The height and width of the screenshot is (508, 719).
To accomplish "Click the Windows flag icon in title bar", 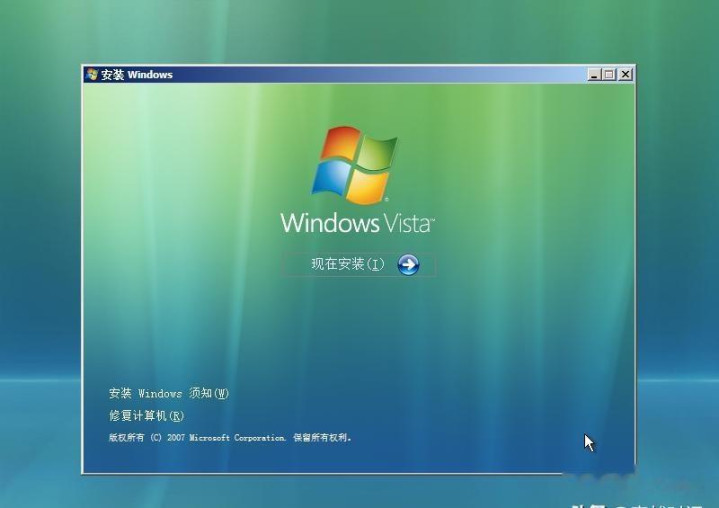I will point(92,74).
